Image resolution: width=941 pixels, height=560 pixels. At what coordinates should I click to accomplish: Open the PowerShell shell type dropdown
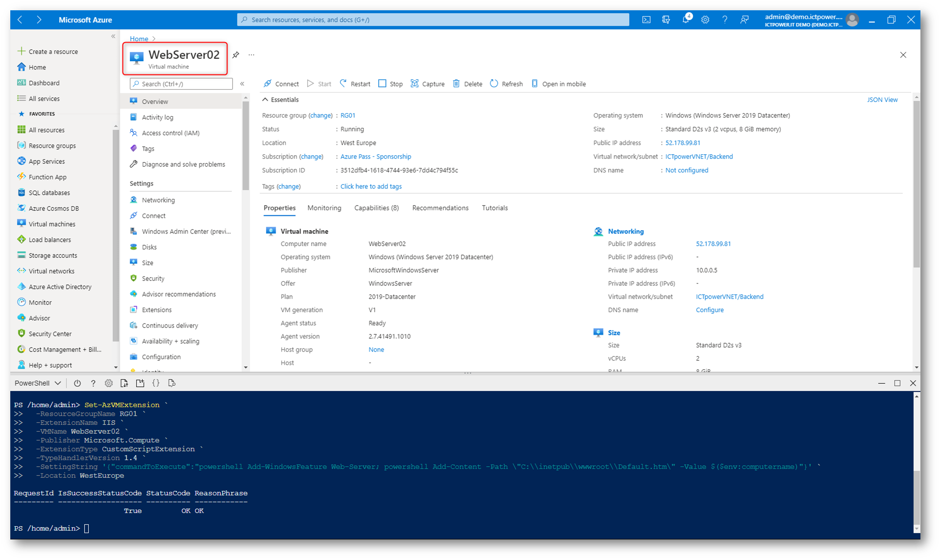tap(38, 383)
